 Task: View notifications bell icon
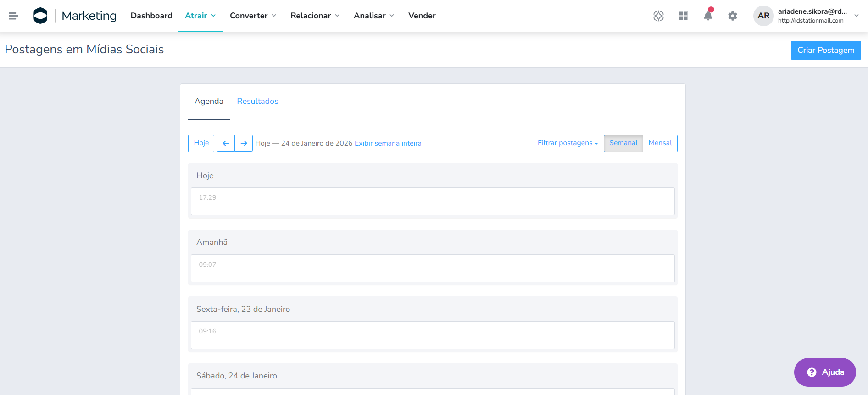(708, 16)
